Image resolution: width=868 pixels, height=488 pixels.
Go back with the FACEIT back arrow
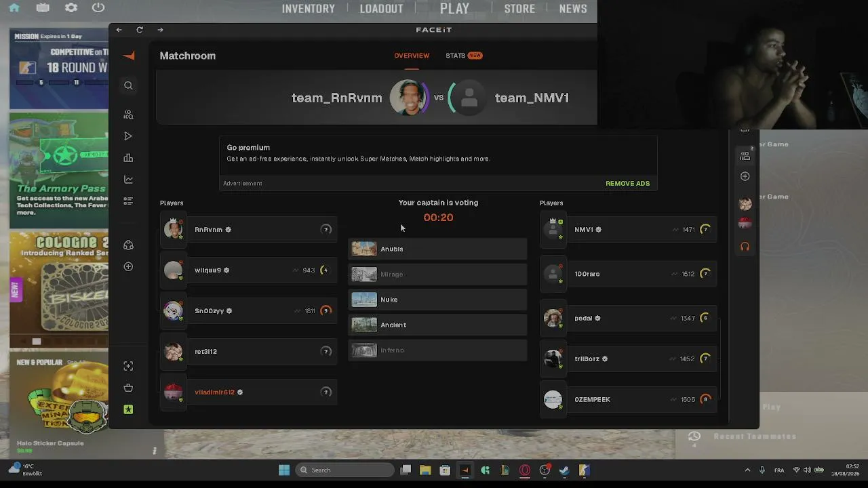pyautogui.click(x=119, y=30)
